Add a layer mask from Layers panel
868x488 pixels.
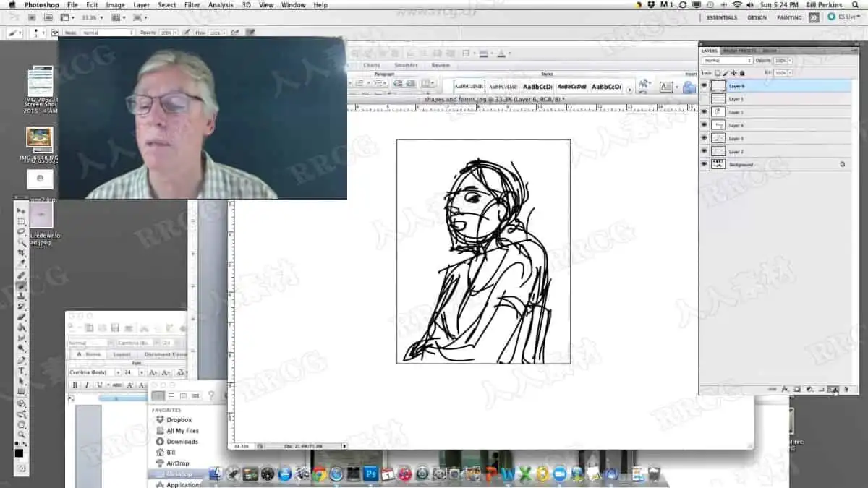796,389
